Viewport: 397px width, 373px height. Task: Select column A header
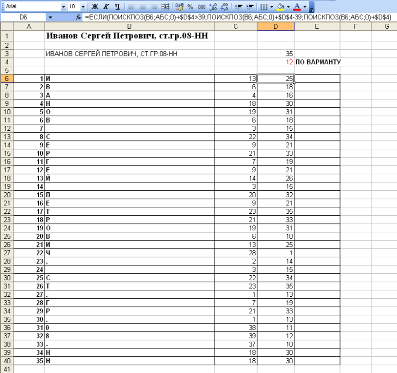(x=29, y=26)
